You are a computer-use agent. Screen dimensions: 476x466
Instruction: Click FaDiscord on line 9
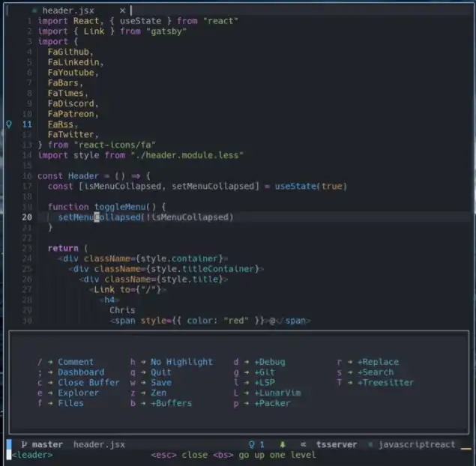(70, 103)
